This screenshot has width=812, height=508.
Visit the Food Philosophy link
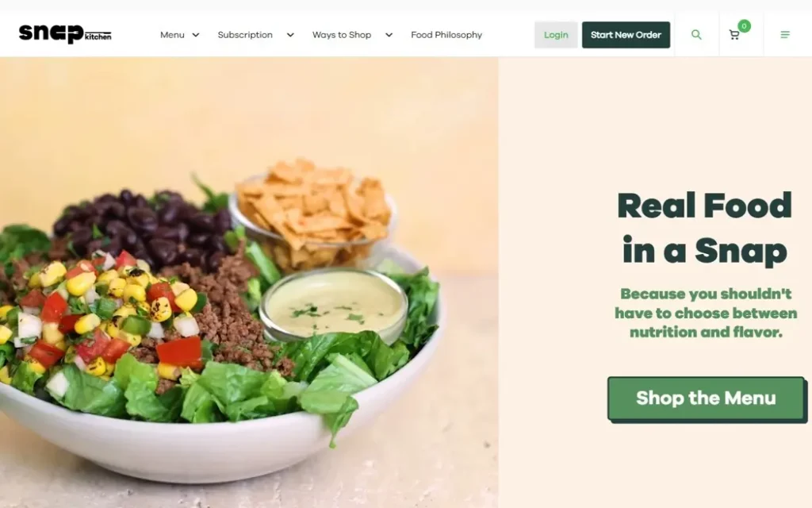[446, 35]
